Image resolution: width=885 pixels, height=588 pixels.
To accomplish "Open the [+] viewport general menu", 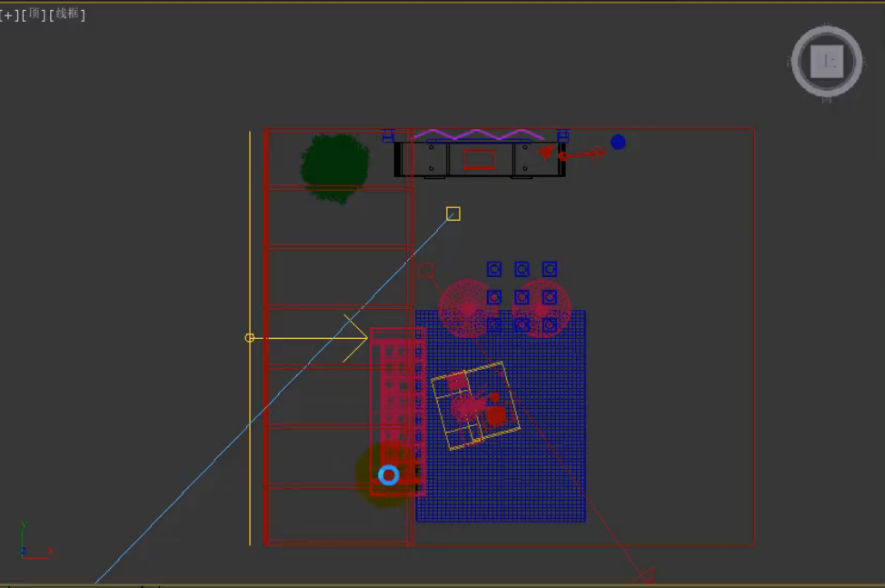I will (9, 15).
